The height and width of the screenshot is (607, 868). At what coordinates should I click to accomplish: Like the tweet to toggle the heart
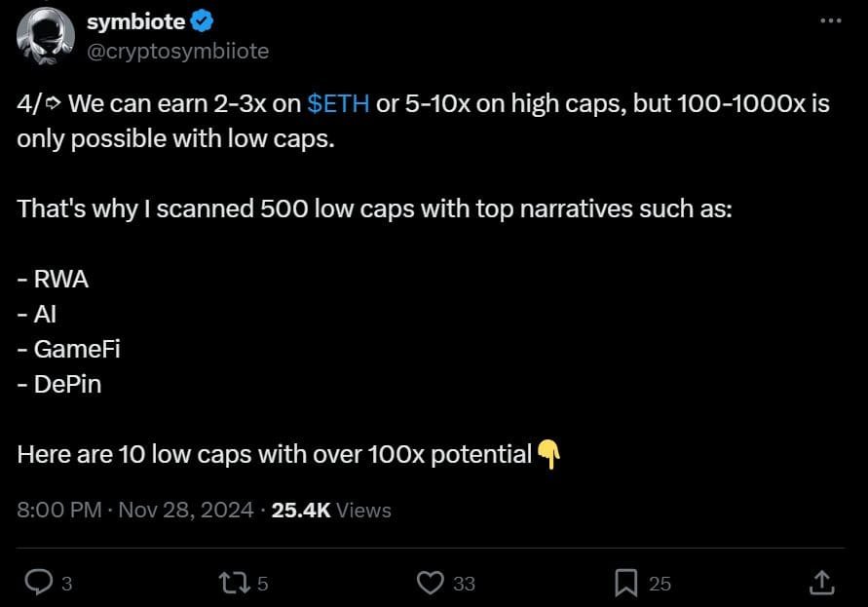tap(431, 582)
